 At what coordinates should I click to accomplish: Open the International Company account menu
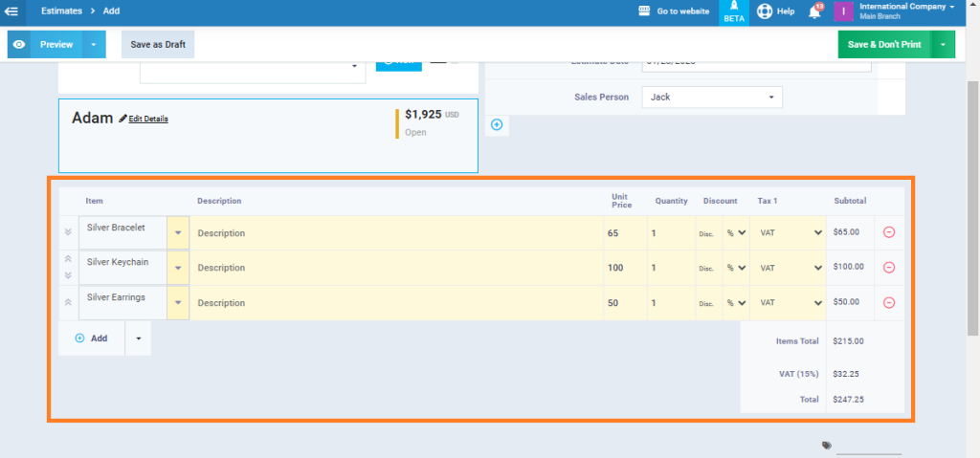point(907,11)
